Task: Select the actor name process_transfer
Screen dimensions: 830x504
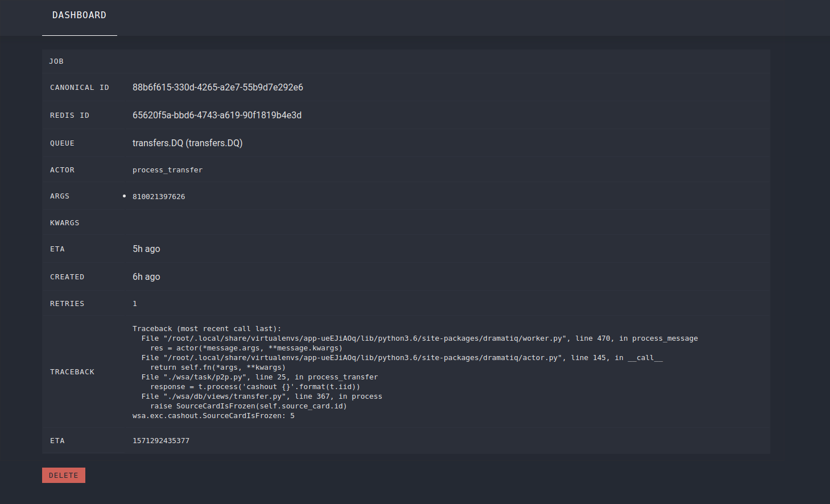Action: point(167,170)
